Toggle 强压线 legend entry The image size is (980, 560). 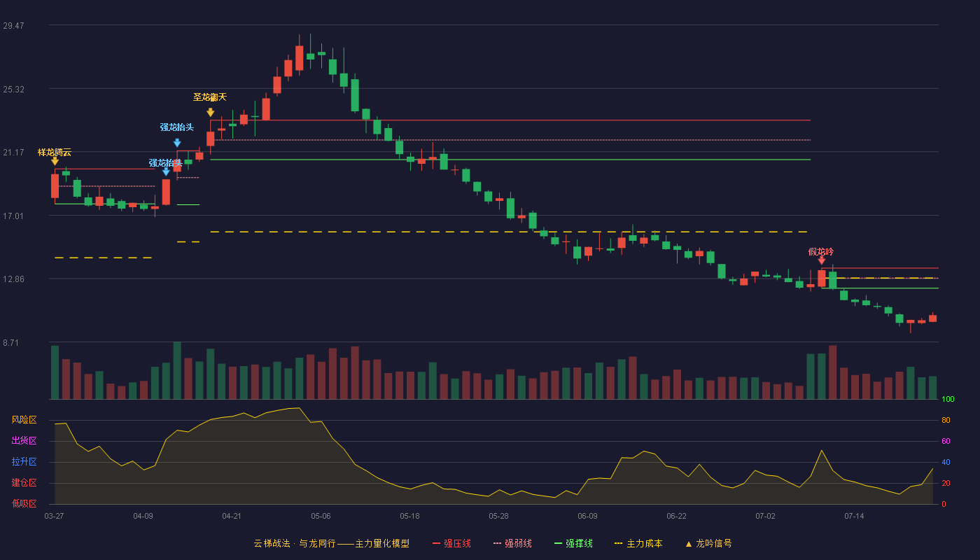[x=451, y=543]
